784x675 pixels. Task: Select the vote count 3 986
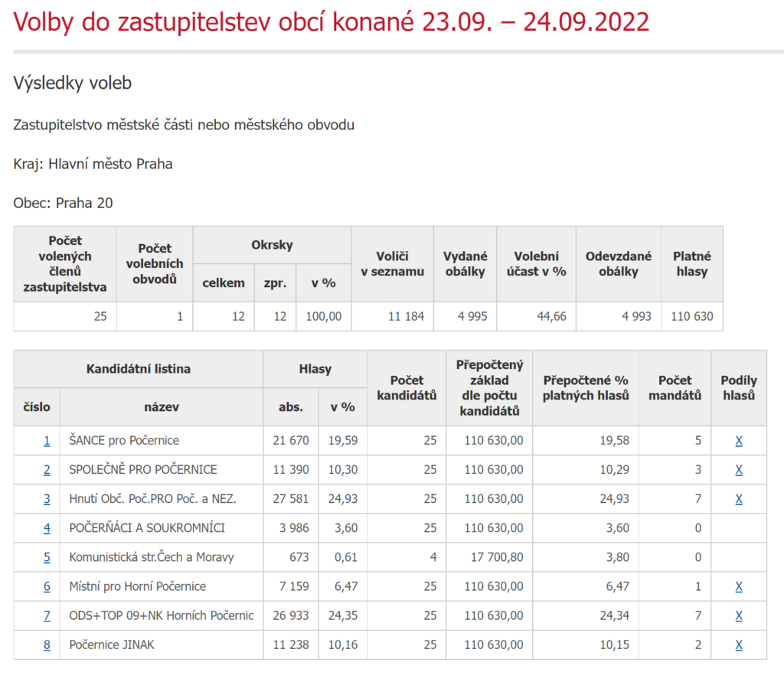click(x=294, y=528)
